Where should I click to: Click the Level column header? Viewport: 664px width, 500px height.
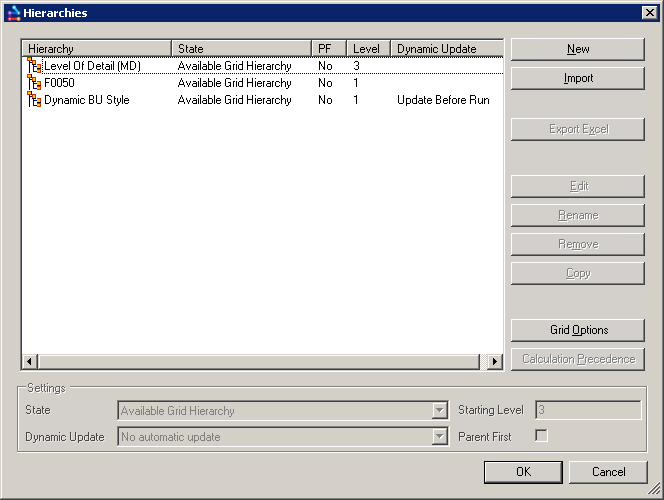coord(368,49)
